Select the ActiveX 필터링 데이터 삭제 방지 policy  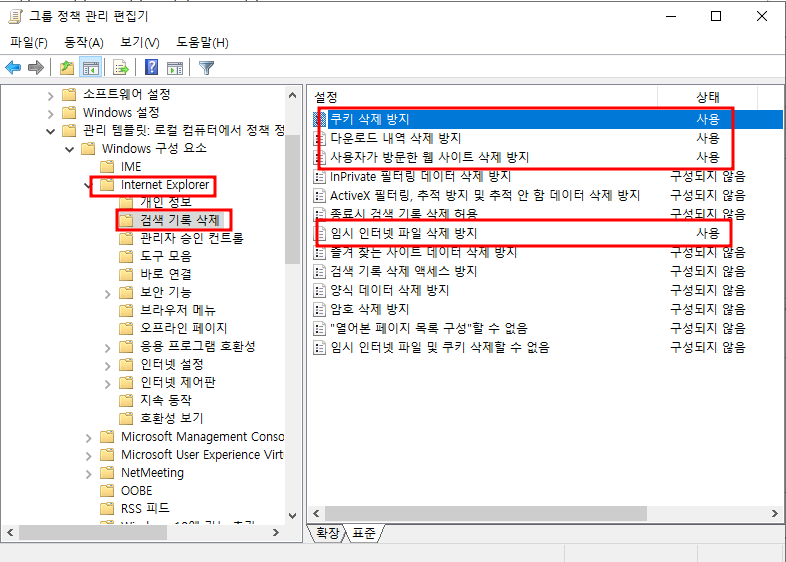coord(485,196)
